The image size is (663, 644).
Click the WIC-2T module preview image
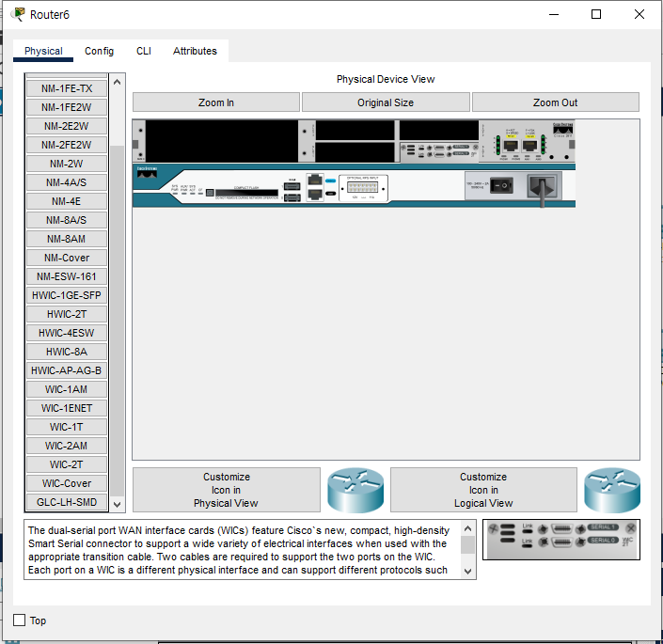coord(561,540)
